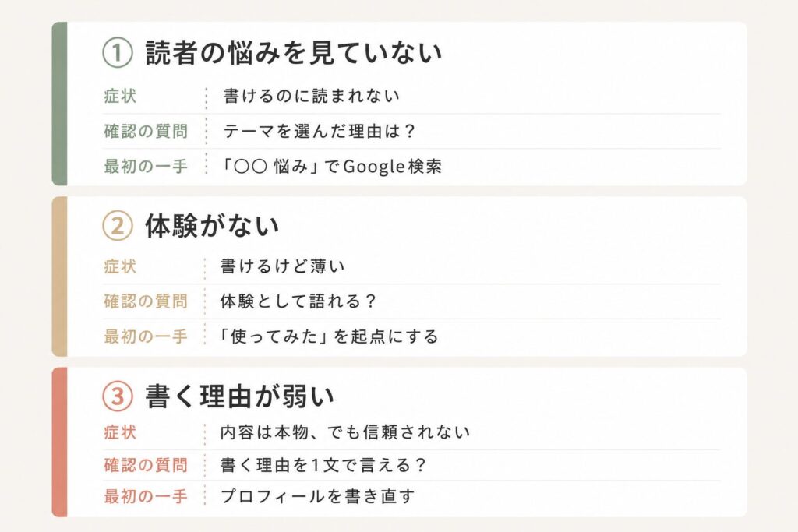Click the text 体験として語れる？

pyautogui.click(x=298, y=301)
